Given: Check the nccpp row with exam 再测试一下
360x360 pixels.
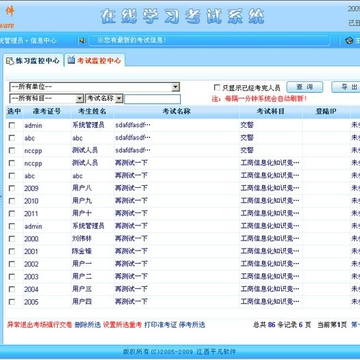Looking at the screenshot, I should tap(12, 163).
